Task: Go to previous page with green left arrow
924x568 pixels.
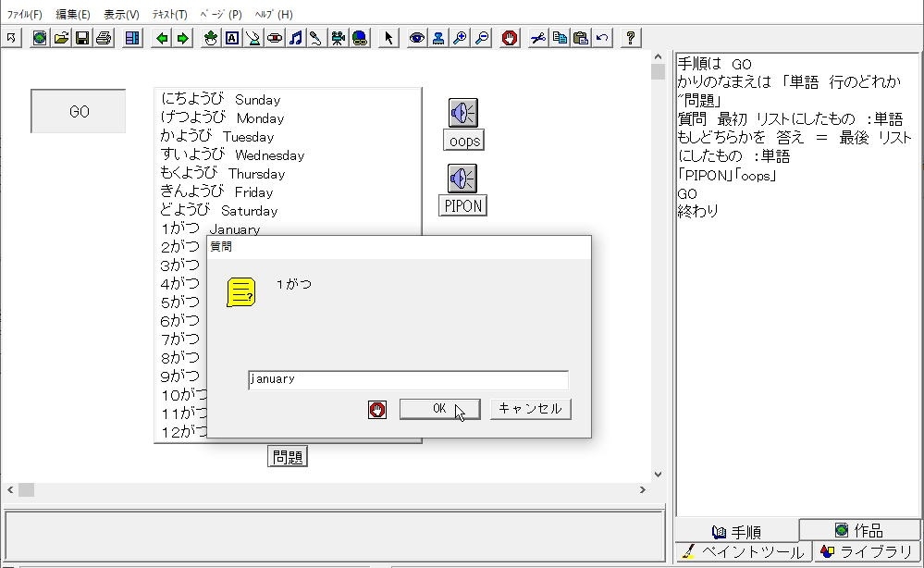Action: pos(162,38)
